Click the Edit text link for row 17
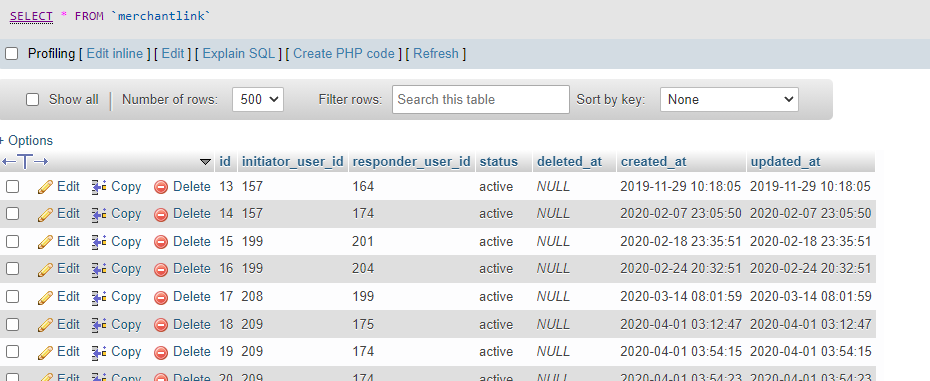This screenshot has height=381, width=930. [68, 297]
